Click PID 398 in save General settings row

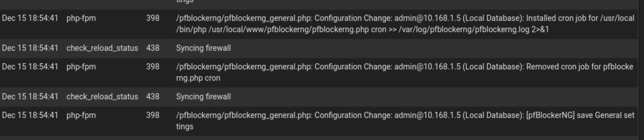[x=153, y=115]
